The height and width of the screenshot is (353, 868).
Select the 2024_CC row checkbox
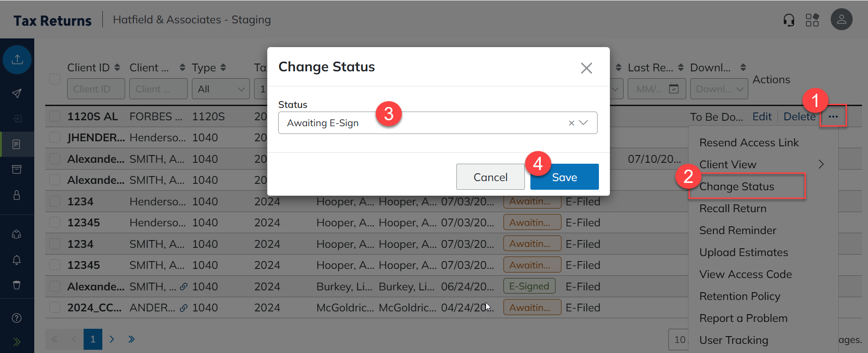pyautogui.click(x=55, y=307)
